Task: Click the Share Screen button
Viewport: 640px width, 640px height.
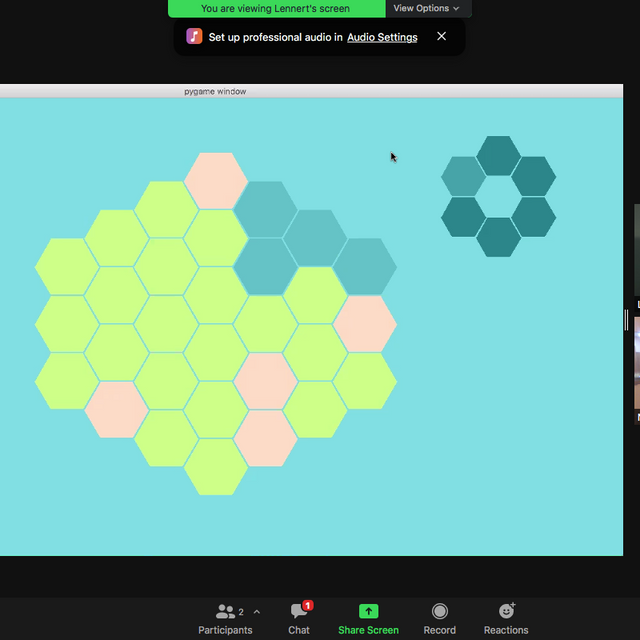Action: (368, 619)
